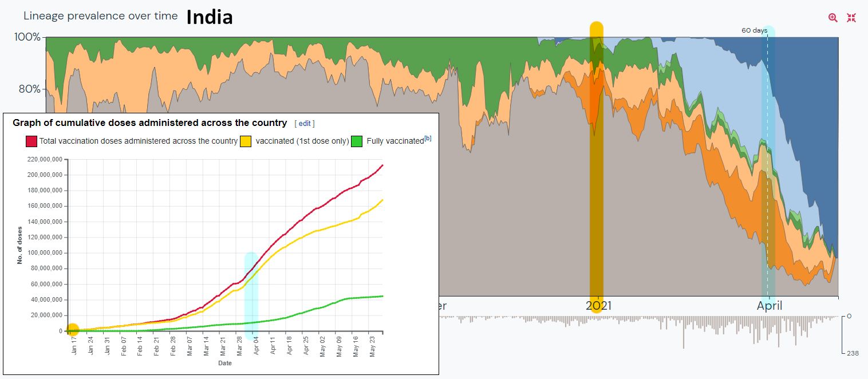Click the red Total vaccination doses swatch
The height and width of the screenshot is (379, 868).
pos(31,141)
